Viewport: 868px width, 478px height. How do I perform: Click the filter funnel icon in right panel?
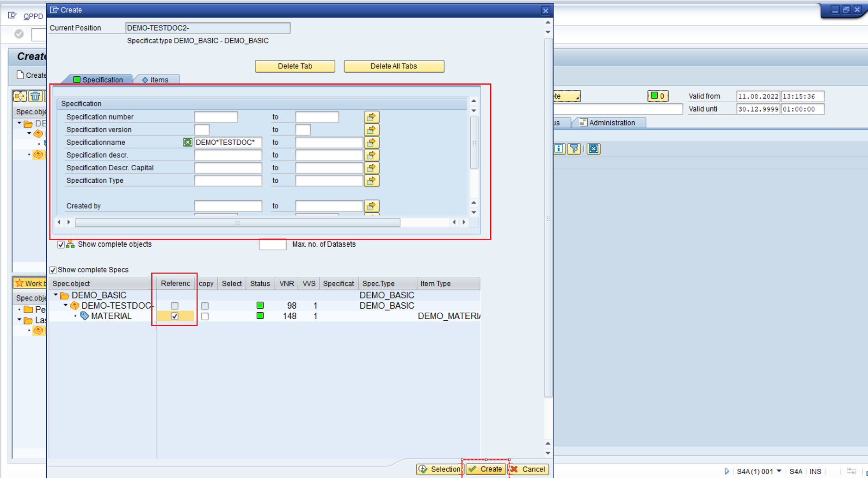[x=574, y=149]
